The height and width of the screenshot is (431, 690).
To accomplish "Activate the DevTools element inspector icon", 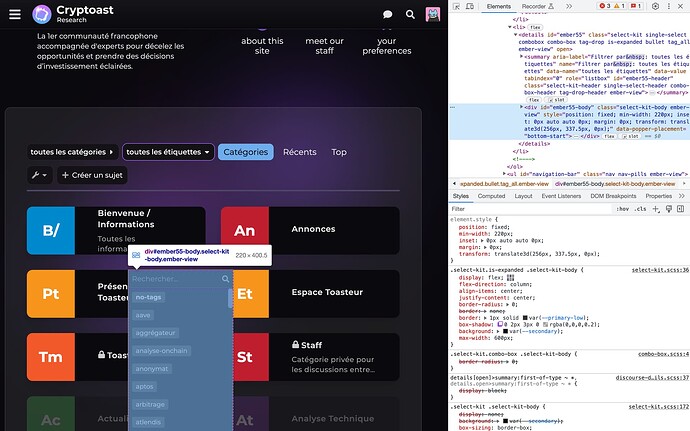I will pyautogui.click(x=456, y=6).
